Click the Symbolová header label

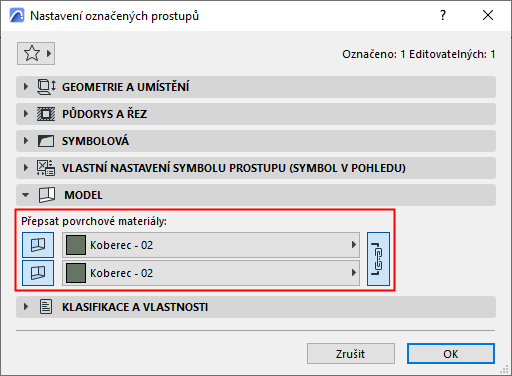point(95,141)
